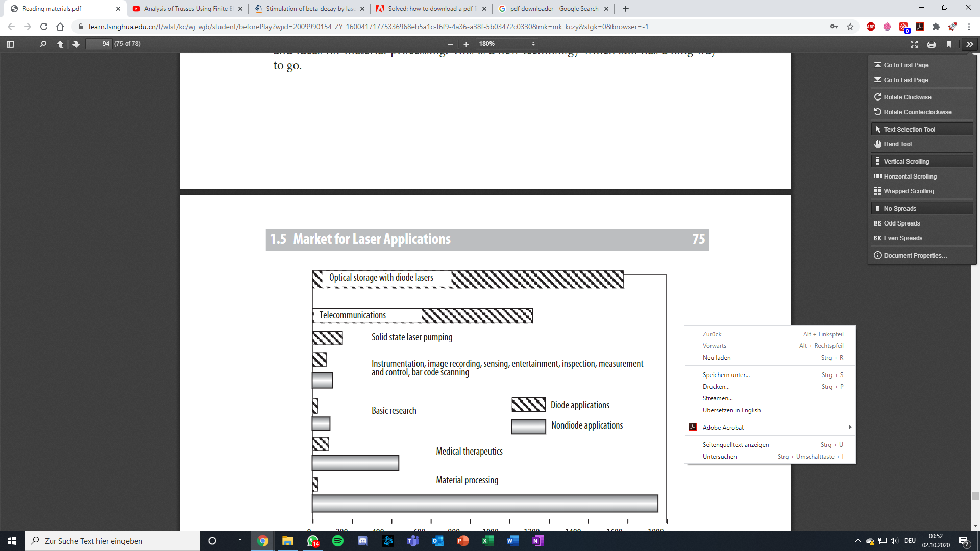Open Adobe Acrobat submenu arrow

pyautogui.click(x=849, y=427)
